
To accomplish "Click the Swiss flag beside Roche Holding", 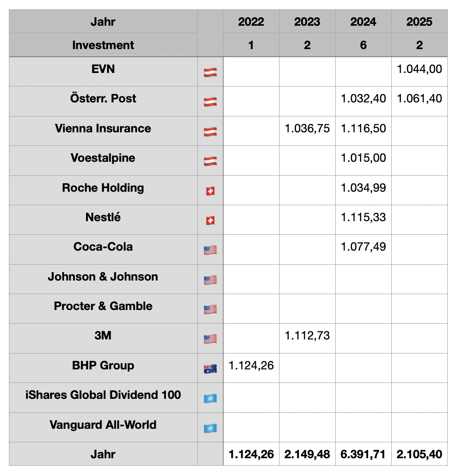I will pos(210,191).
